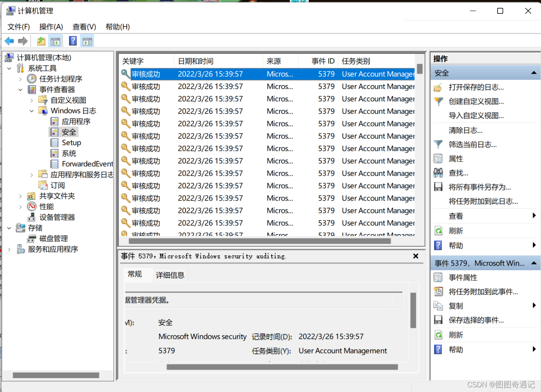Expand the 应用程序和服务日志 node
Image resolution: width=541 pixels, height=392 pixels.
tap(32, 175)
